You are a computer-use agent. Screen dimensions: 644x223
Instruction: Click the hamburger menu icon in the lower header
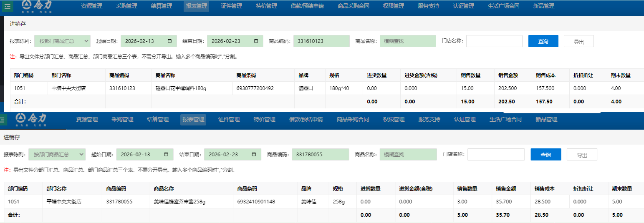pyautogui.click(x=3, y=120)
